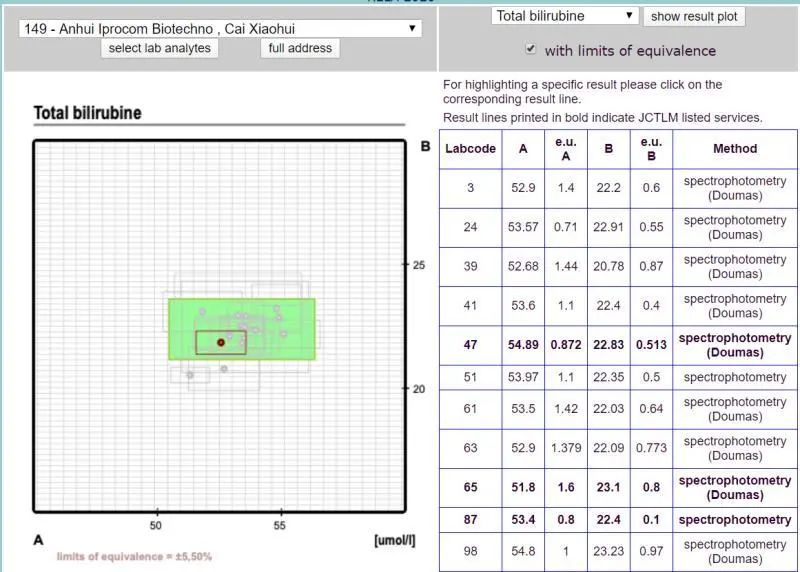Click the Method column header
This screenshot has width=800, height=572.
[x=735, y=149]
